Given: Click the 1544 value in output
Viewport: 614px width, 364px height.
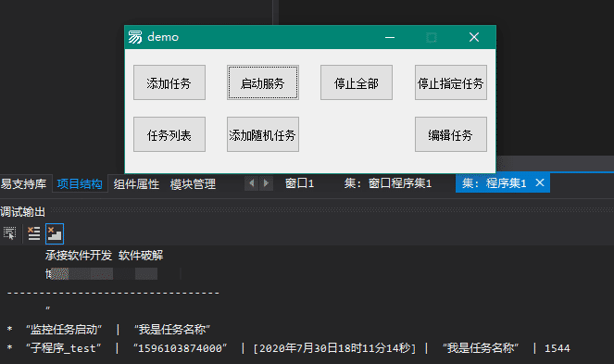Looking at the screenshot, I should pyautogui.click(x=558, y=348).
